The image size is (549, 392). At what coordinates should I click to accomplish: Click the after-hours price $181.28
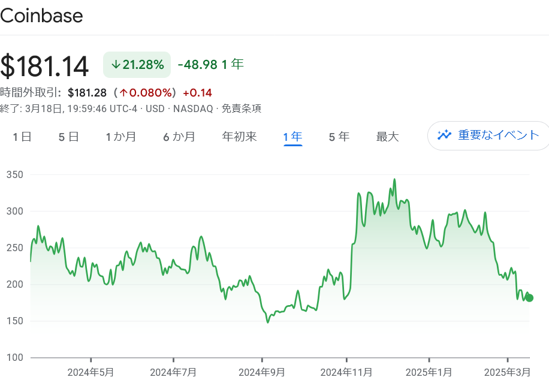pos(87,93)
